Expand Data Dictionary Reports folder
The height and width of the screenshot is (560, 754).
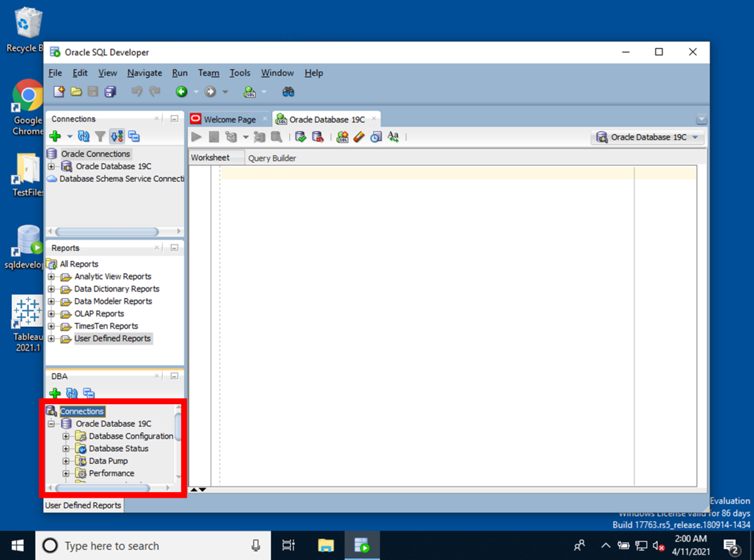[52, 289]
